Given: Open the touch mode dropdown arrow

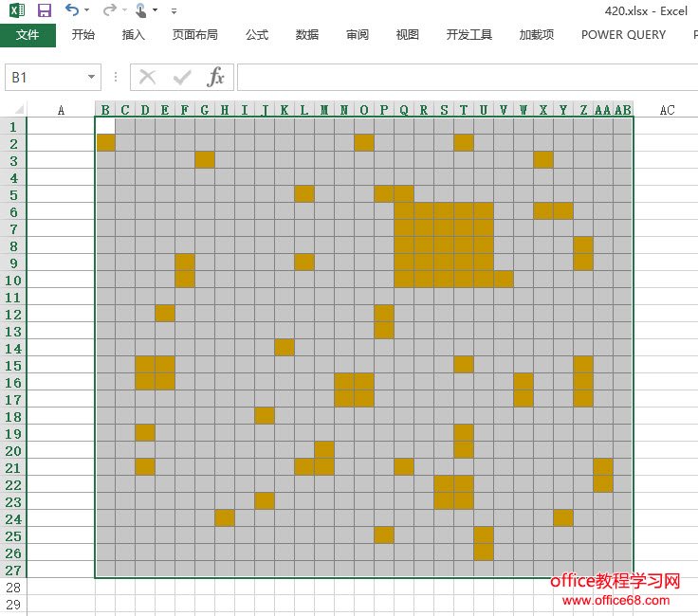Looking at the screenshot, I should (155, 9).
